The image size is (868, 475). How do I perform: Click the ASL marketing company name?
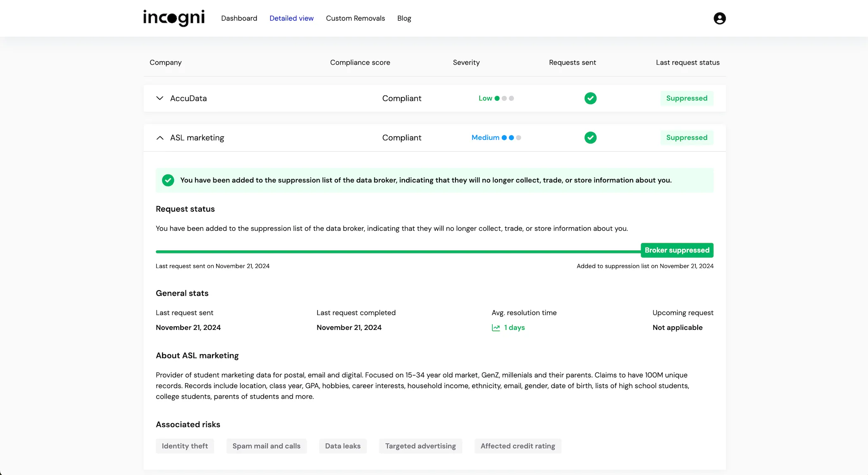(197, 138)
